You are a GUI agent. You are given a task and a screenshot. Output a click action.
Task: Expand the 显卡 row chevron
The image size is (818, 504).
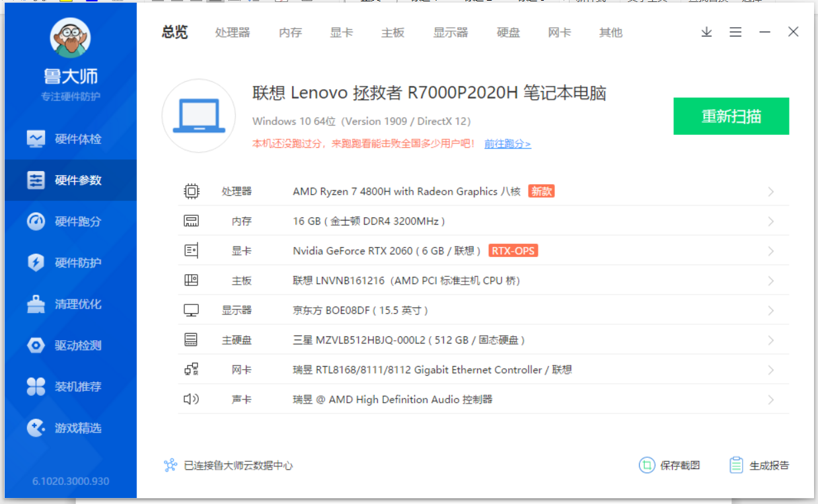pyautogui.click(x=770, y=251)
